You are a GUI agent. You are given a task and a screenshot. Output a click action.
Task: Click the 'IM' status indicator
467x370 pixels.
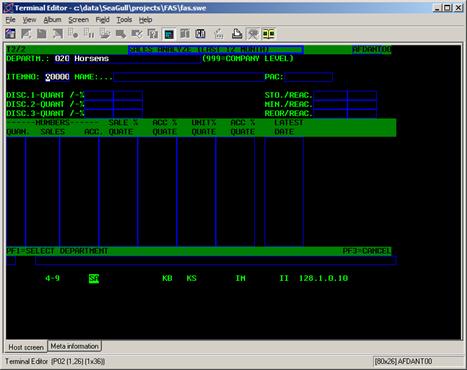[x=240, y=278]
